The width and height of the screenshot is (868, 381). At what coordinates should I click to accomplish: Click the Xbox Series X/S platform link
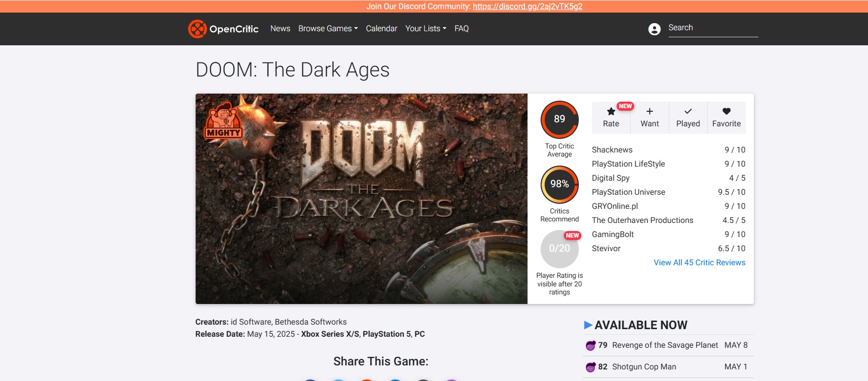[330, 334]
